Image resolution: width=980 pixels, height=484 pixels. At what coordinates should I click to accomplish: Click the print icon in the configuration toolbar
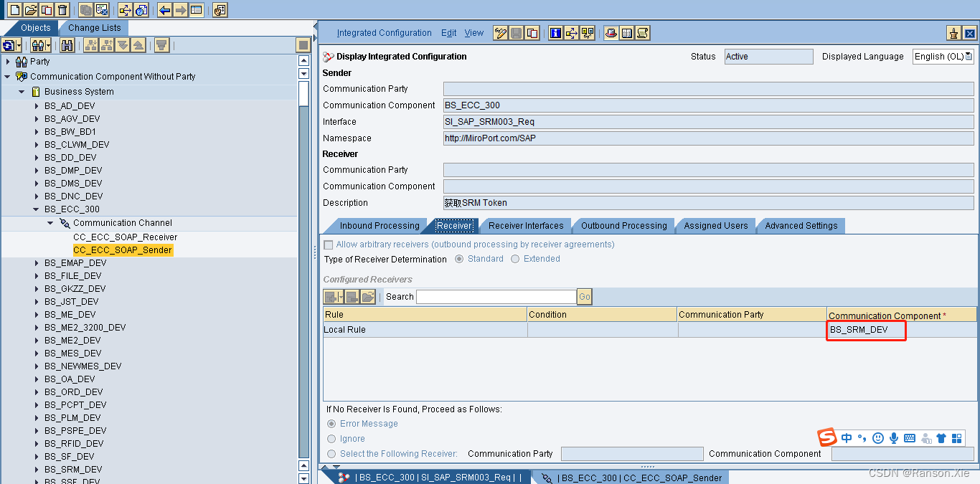coord(612,32)
